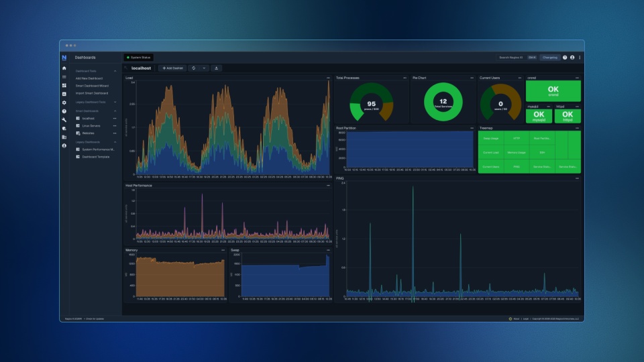This screenshot has width=644, height=362.
Task: Open ellipsis menu for localhost dashboard row
Action: 115,119
